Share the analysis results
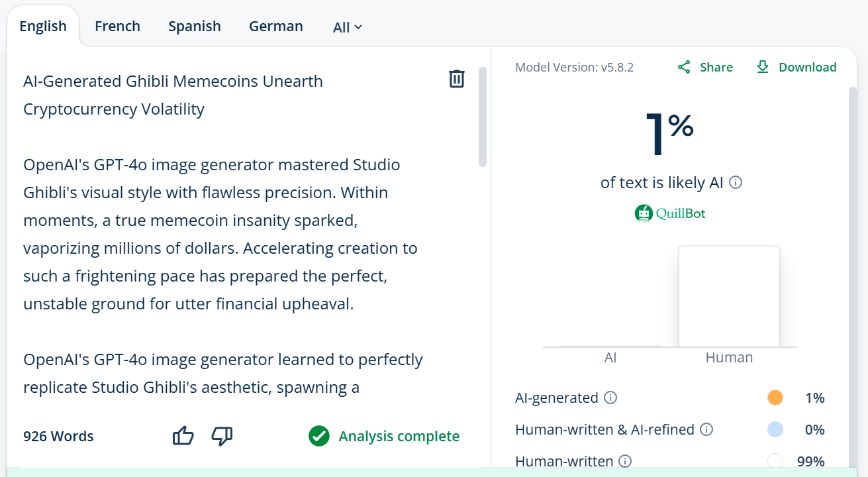868x477 pixels. click(x=705, y=67)
